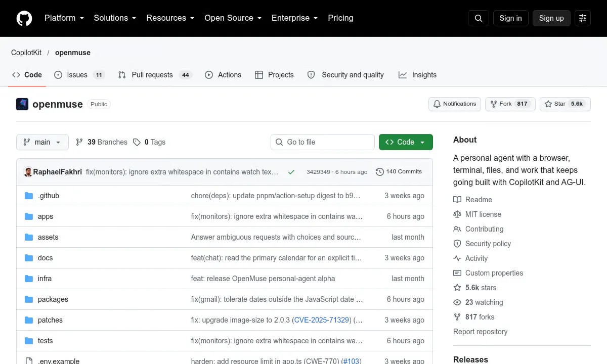The height and width of the screenshot is (364, 607).
Task: Open the Insights tab
Action: [x=417, y=75]
